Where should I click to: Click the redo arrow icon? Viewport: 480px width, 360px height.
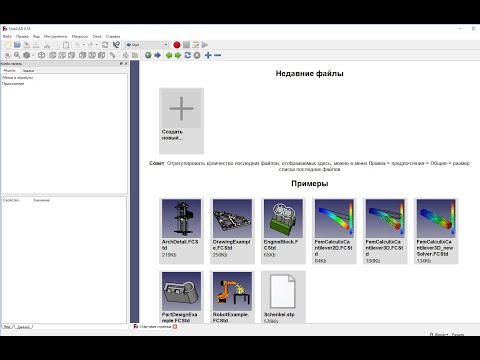coord(90,45)
